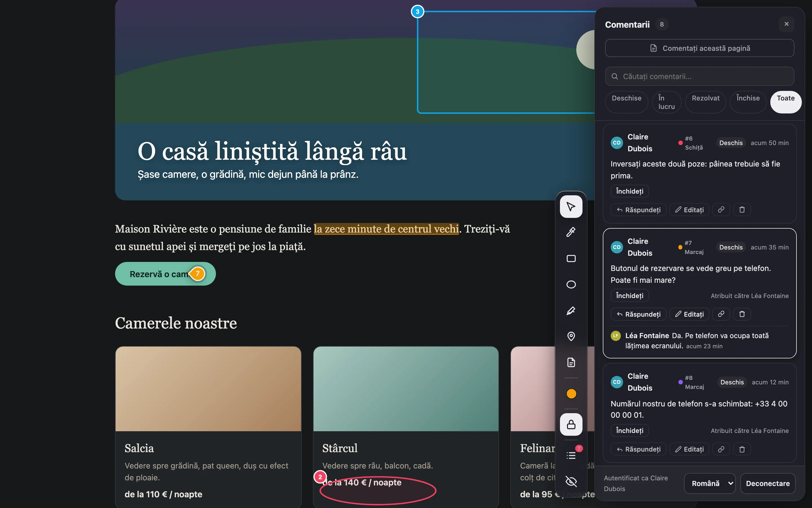This screenshot has width=812, height=508.
Task: Reply to comment #8 via Răspundeți
Action: pyautogui.click(x=638, y=449)
